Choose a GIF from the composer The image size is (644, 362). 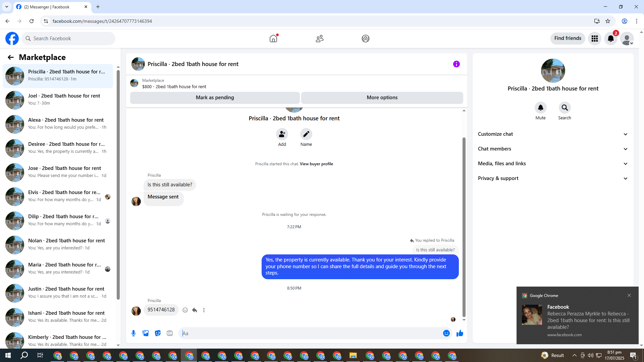pyautogui.click(x=170, y=333)
